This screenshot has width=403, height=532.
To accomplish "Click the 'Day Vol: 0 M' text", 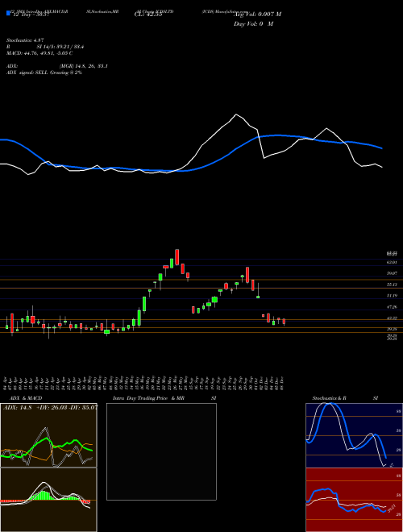I will pyautogui.click(x=253, y=24).
